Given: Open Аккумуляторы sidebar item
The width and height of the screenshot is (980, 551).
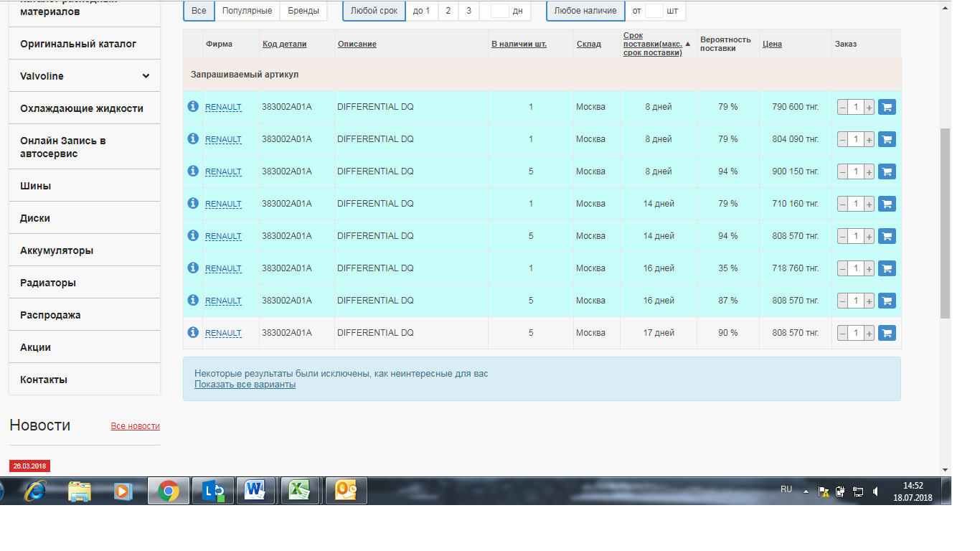Looking at the screenshot, I should click(85, 250).
